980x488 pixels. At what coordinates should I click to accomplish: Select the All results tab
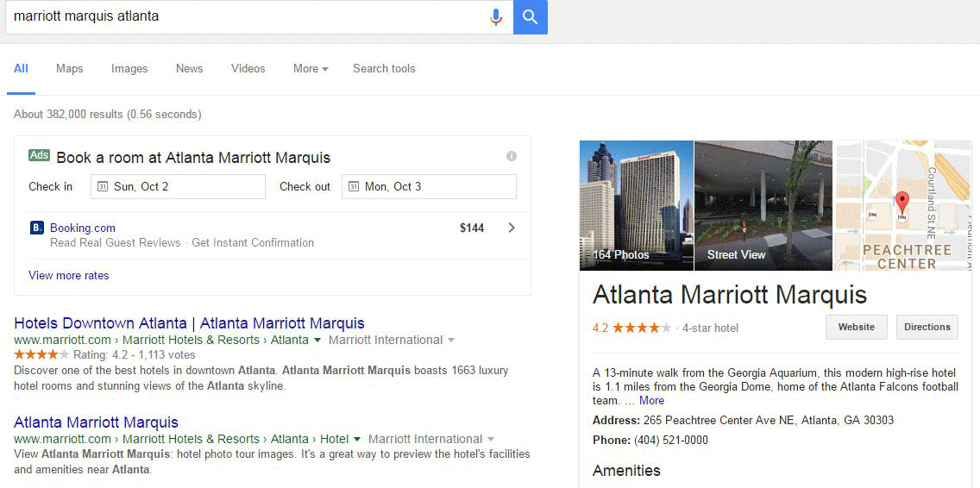21,69
